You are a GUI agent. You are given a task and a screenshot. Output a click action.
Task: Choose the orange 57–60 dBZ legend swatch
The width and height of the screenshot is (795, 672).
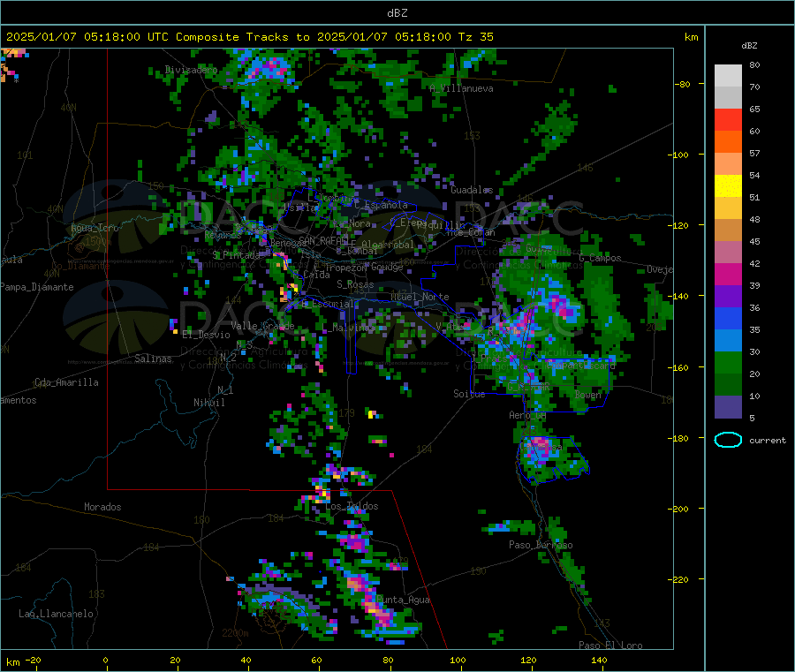coord(728,142)
